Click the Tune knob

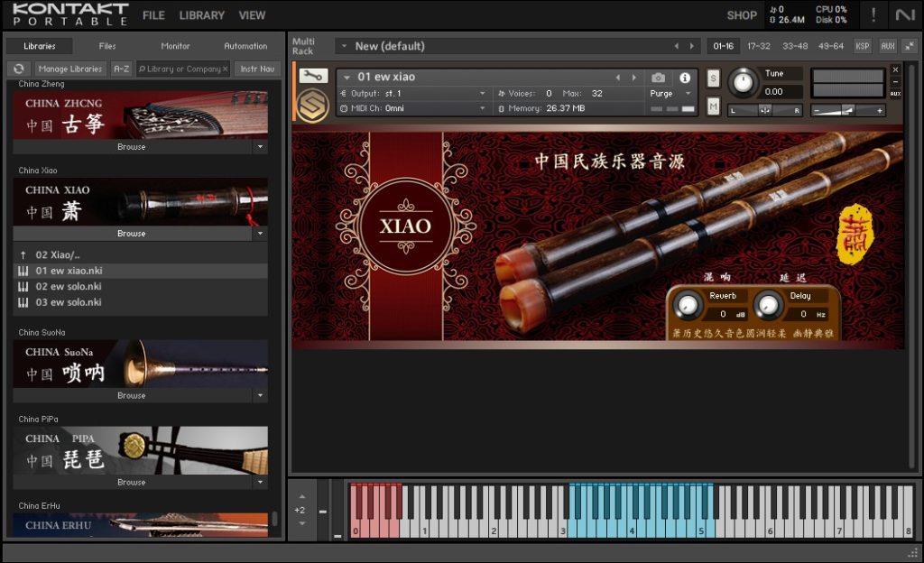pos(743,82)
